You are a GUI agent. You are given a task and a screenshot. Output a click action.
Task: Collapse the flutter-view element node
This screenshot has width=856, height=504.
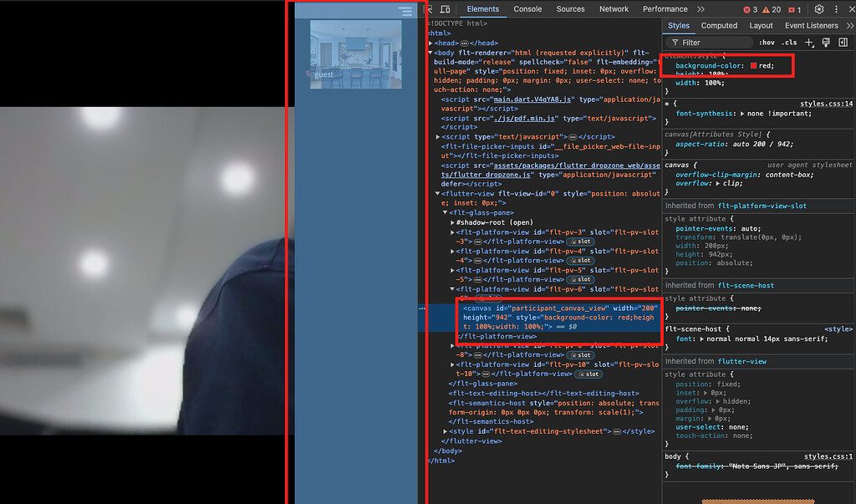[437, 193]
